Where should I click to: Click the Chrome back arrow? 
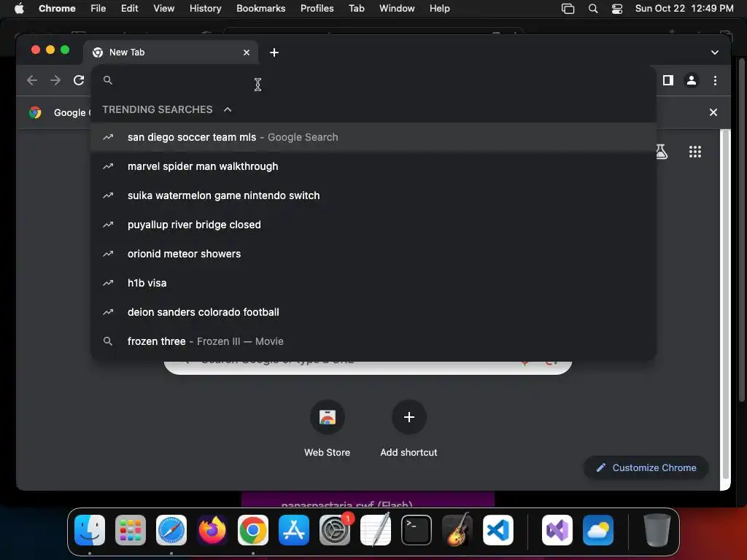[x=32, y=80]
